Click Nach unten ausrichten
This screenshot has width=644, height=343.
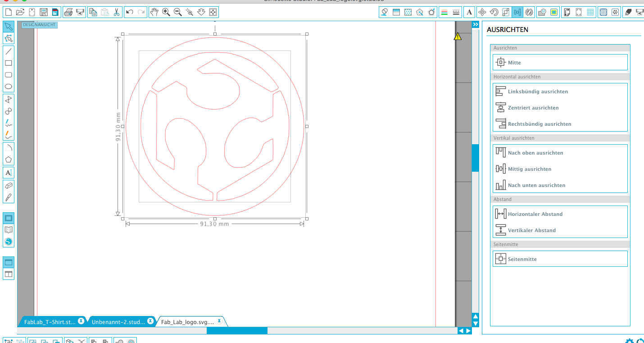point(560,185)
